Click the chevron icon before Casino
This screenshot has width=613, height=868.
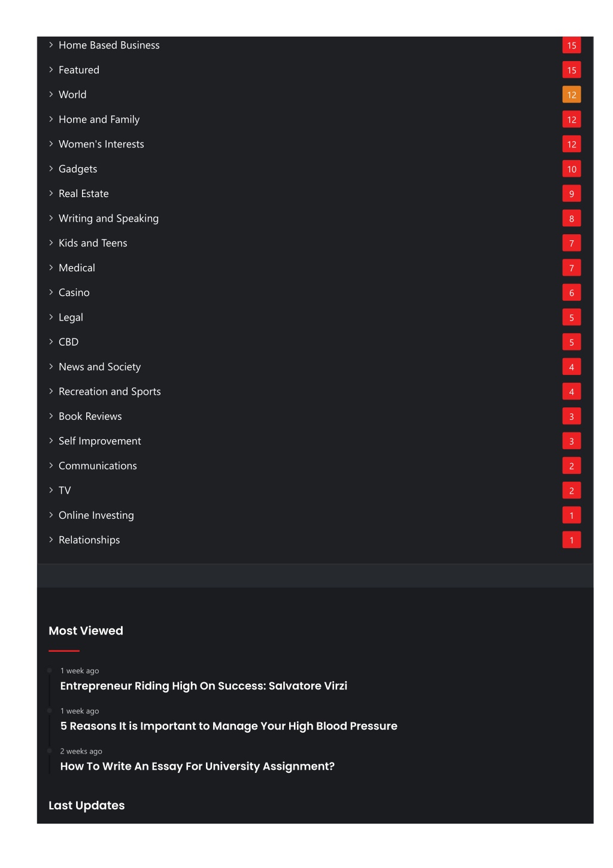[51, 292]
